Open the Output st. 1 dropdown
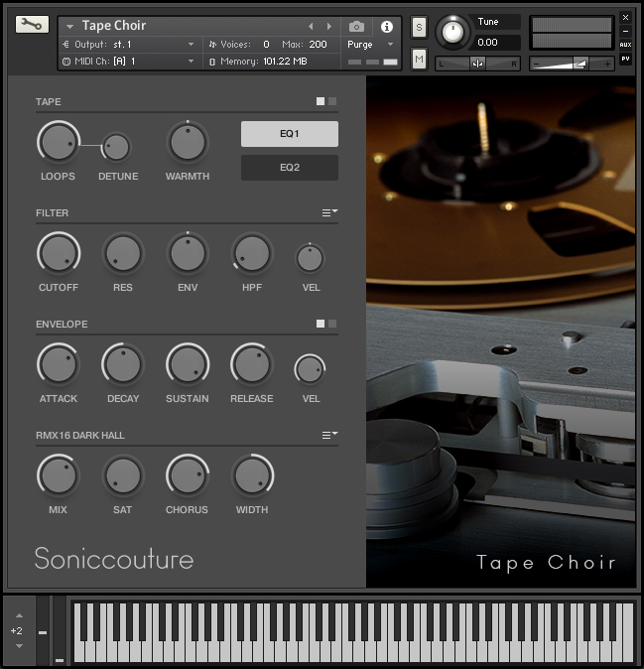 (128, 45)
